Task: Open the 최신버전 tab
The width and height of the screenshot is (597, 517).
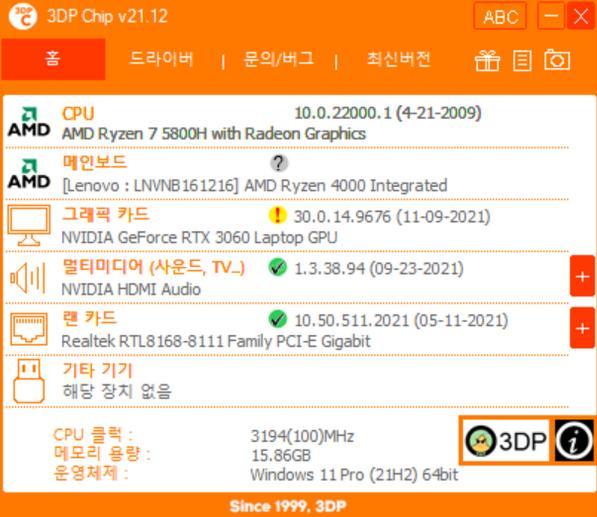Action: tap(399, 59)
